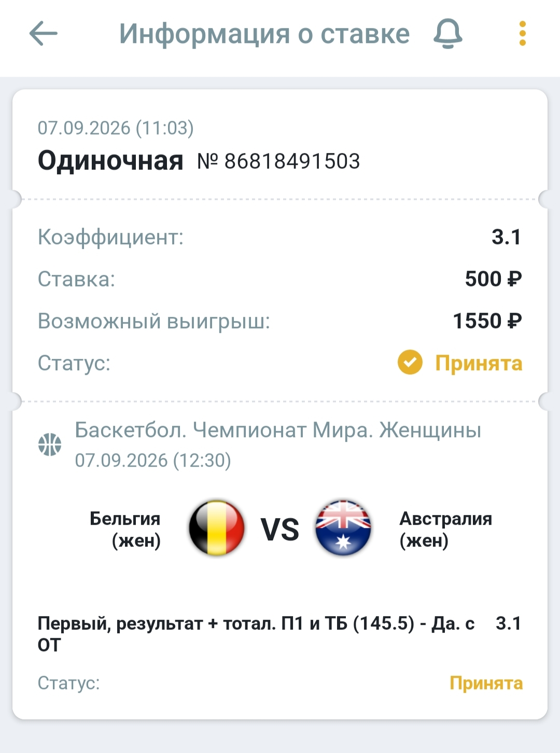This screenshot has width=560, height=753.
Task: Tap the basketball sport icon
Action: tap(50, 444)
